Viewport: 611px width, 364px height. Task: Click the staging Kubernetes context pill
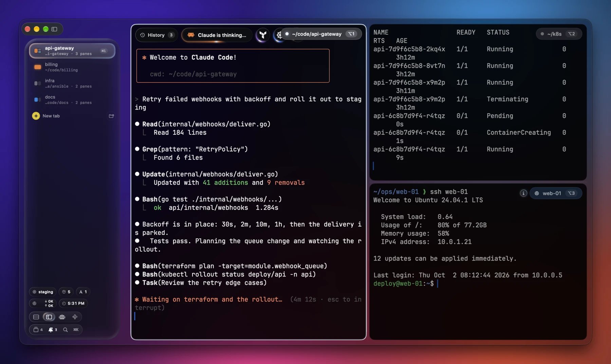tap(43, 292)
